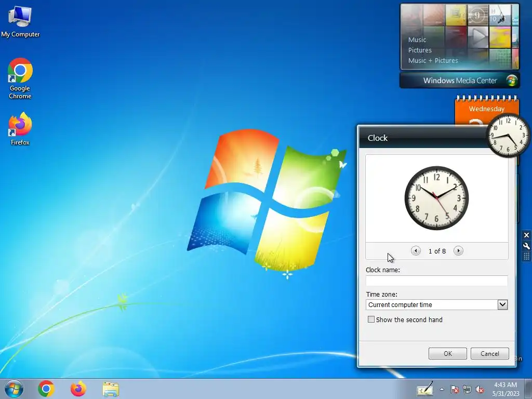Show the previous clock style
Image resolution: width=532 pixels, height=399 pixels.
[416, 251]
